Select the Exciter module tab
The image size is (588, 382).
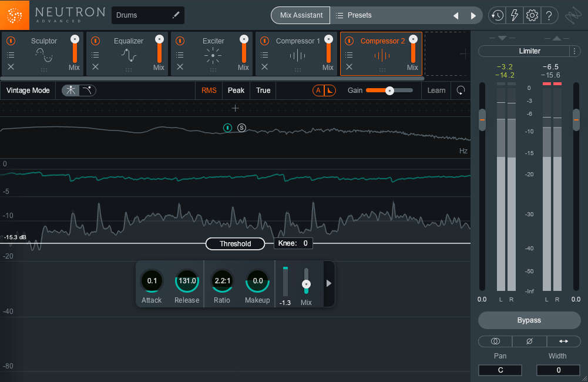(212, 53)
